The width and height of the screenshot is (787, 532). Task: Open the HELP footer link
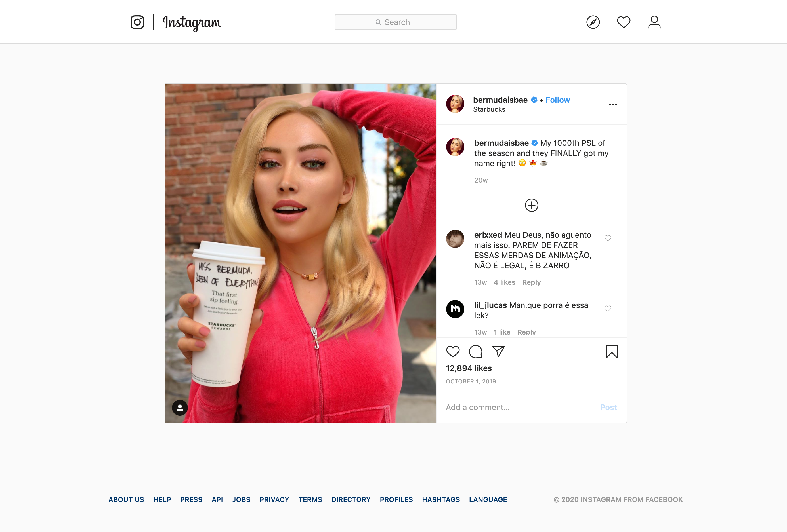(x=162, y=499)
